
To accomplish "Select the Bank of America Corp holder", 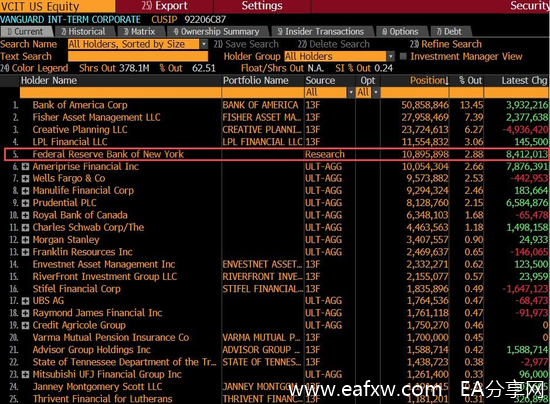I will click(x=80, y=105).
